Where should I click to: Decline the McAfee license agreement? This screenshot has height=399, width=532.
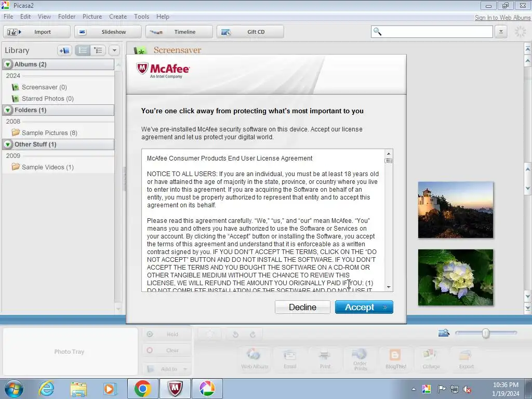(302, 307)
